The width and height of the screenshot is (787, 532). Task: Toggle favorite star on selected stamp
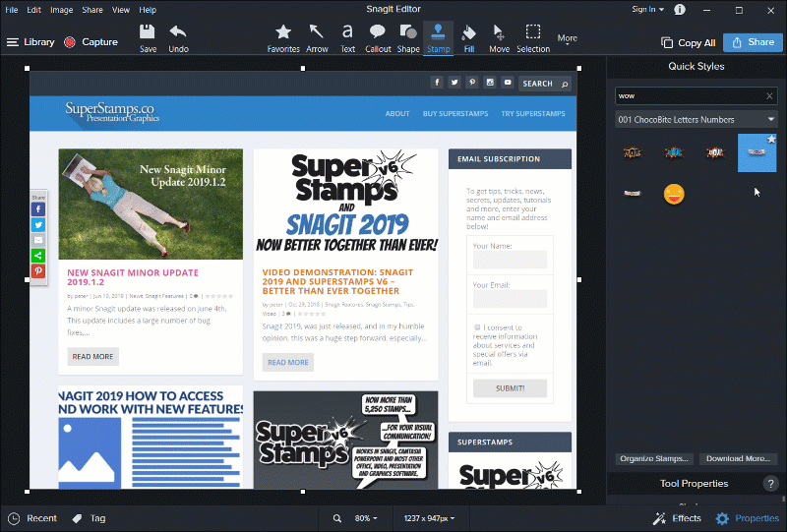pyautogui.click(x=771, y=139)
